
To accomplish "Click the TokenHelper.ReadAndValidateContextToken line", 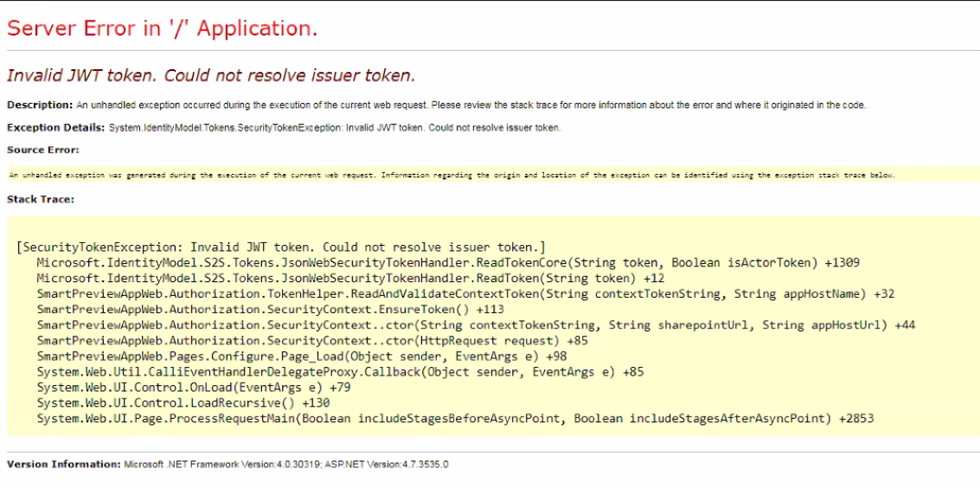I will coord(465,294).
